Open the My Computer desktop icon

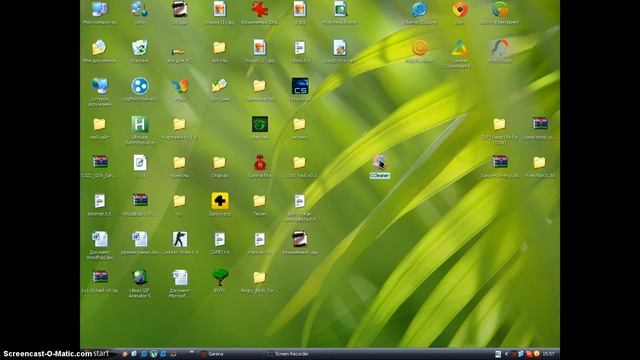click(x=100, y=9)
